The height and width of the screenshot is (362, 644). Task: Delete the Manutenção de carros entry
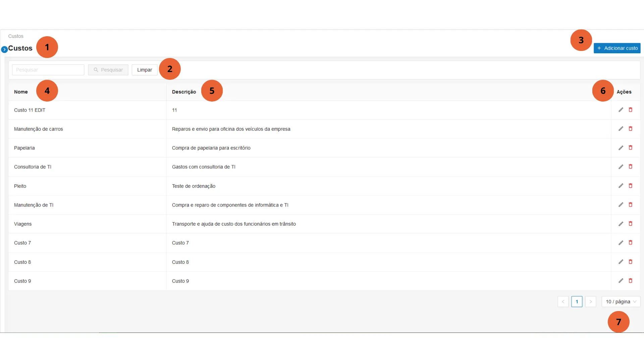(631, 129)
